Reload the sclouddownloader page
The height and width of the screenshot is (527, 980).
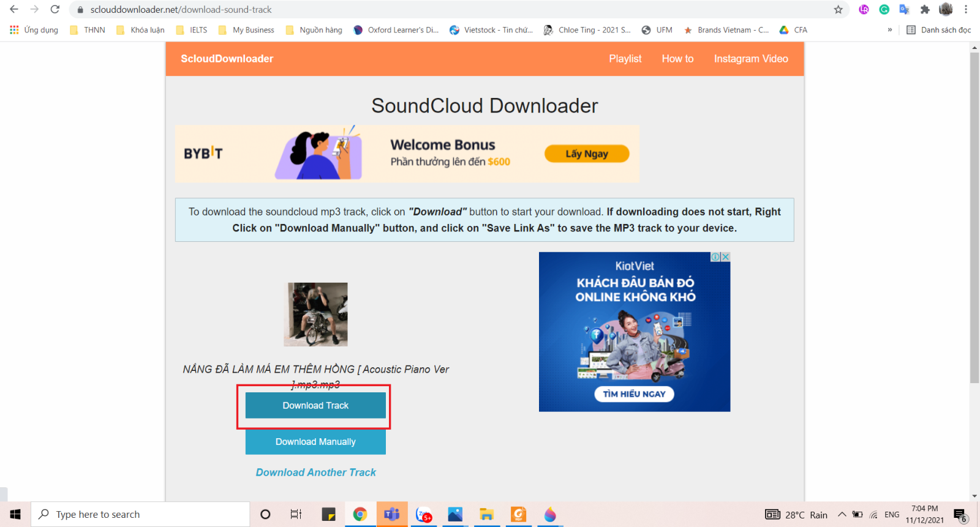[55, 9]
